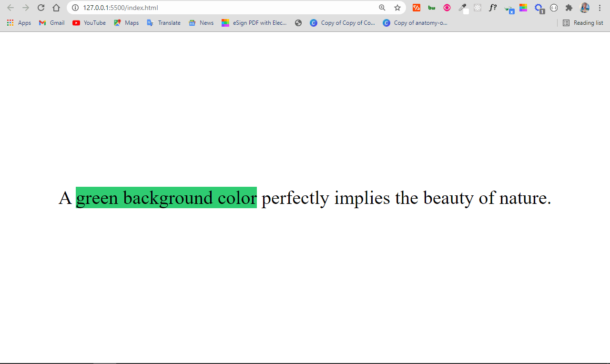Click the green highlighted text on page

tap(166, 198)
